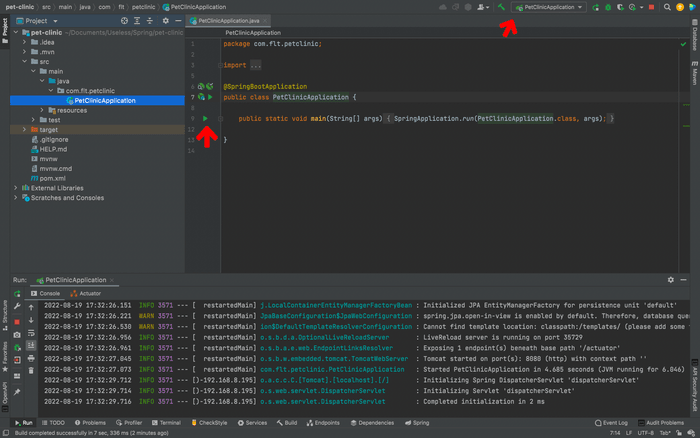Click the UTF-8 encoding in status bar
Viewport: 700px width, 438px height.
(646, 433)
